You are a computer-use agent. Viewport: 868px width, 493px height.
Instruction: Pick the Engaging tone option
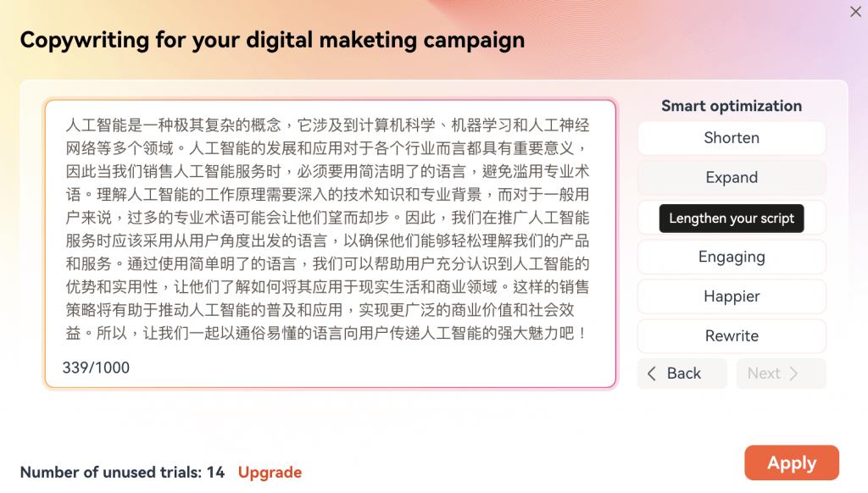click(732, 257)
